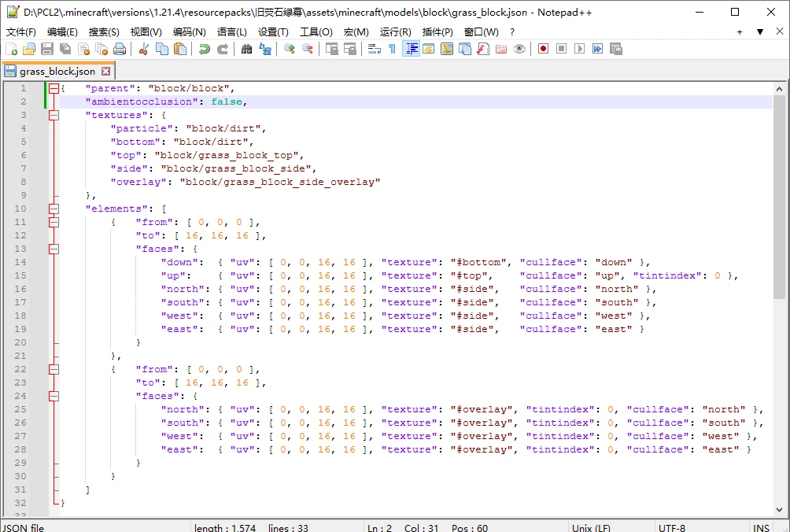Show Document Map panel icon
The width and height of the screenshot is (790, 532).
(x=446, y=49)
